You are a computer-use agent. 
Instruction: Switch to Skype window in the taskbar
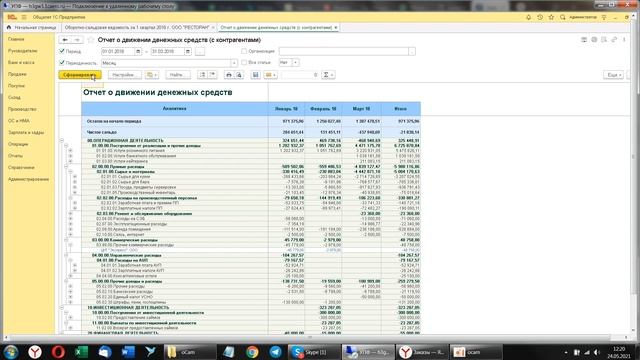[x=313, y=352]
